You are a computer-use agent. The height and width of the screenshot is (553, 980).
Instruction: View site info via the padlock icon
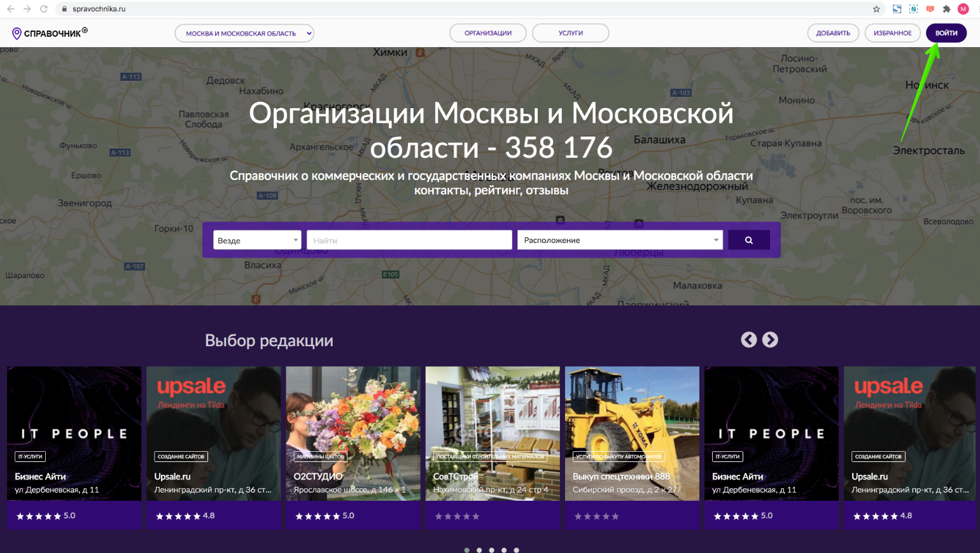pyautogui.click(x=64, y=9)
